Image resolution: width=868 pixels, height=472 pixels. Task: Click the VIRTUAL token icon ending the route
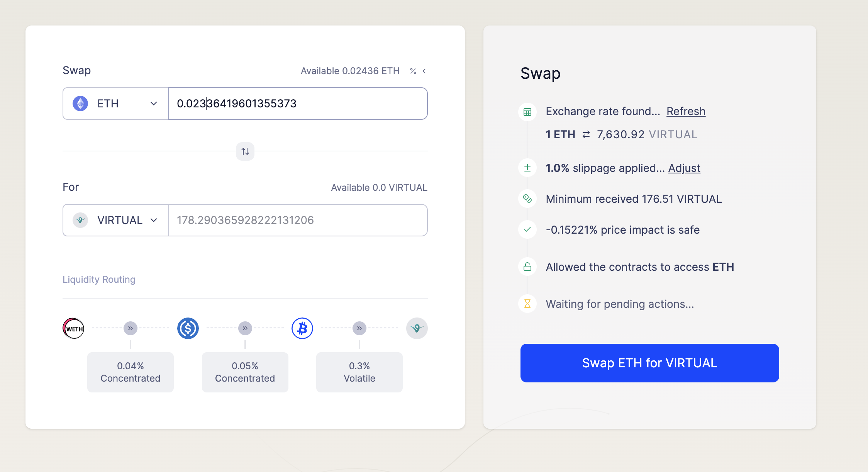(x=417, y=328)
